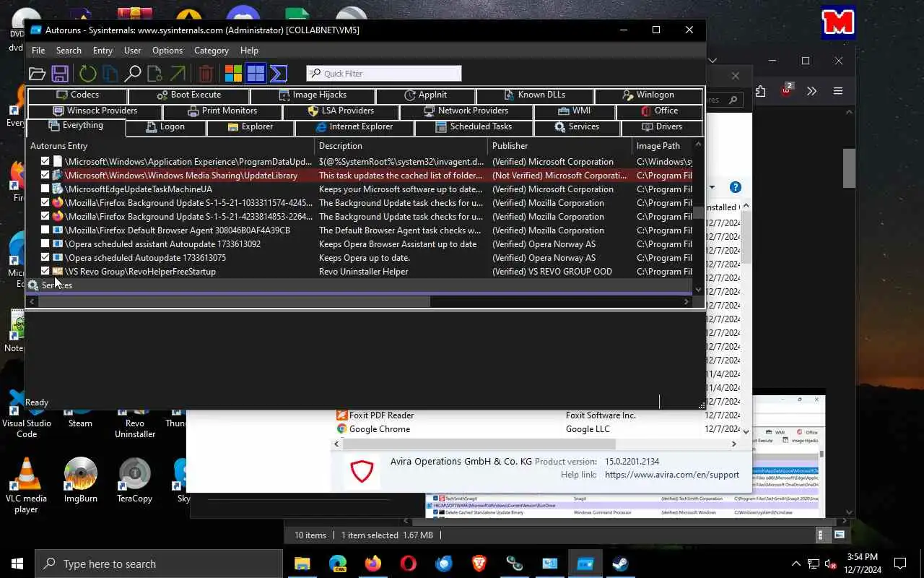This screenshot has width=924, height=578.
Task: Click the red uBlock extension icon with badge
Action: pyautogui.click(x=787, y=90)
